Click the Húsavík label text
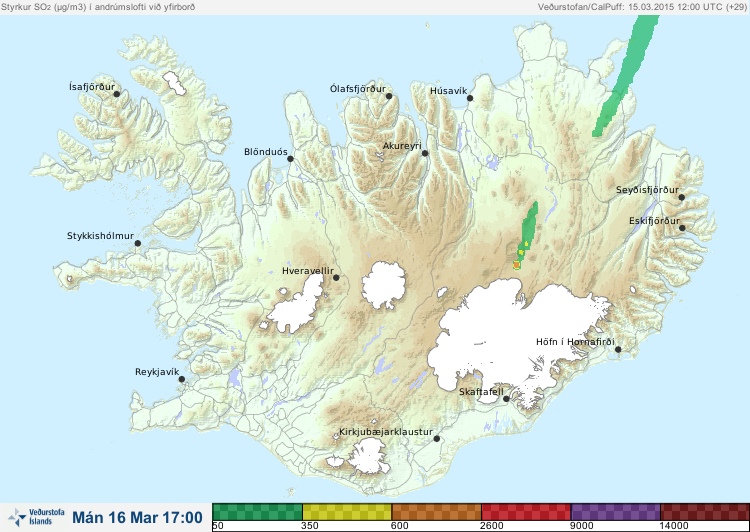750x532 pixels. pyautogui.click(x=448, y=91)
